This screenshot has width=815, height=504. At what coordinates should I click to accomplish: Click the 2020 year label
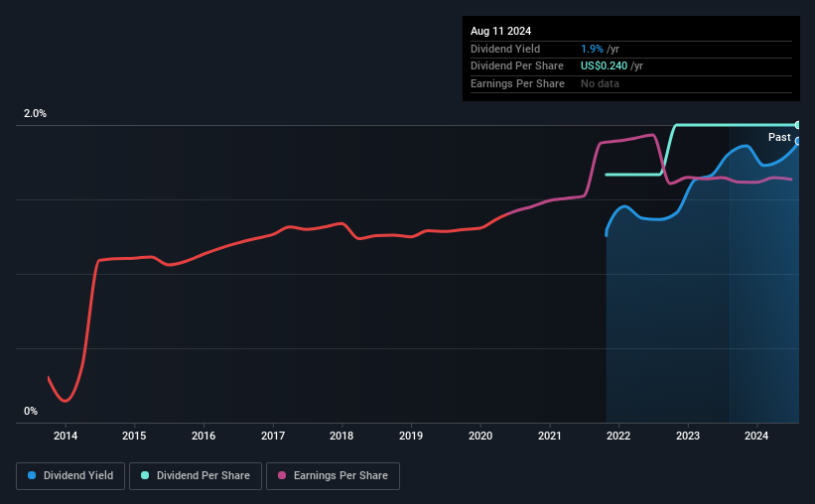pos(480,436)
